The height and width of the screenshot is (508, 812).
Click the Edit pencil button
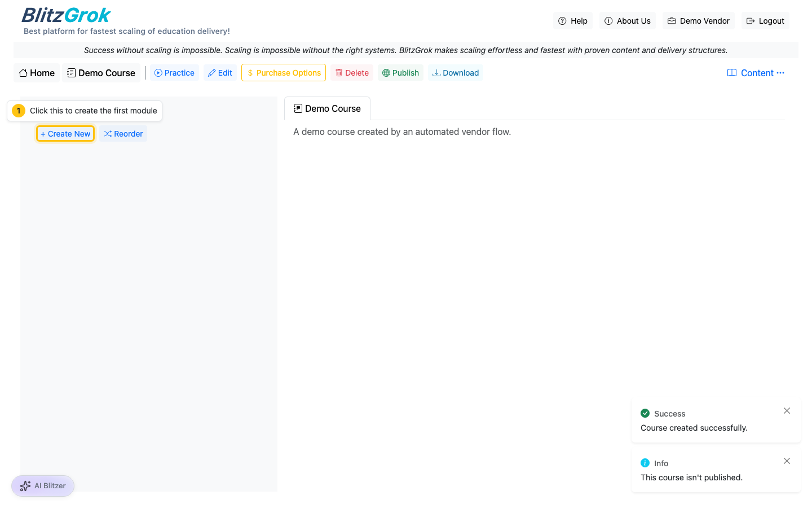click(220, 73)
